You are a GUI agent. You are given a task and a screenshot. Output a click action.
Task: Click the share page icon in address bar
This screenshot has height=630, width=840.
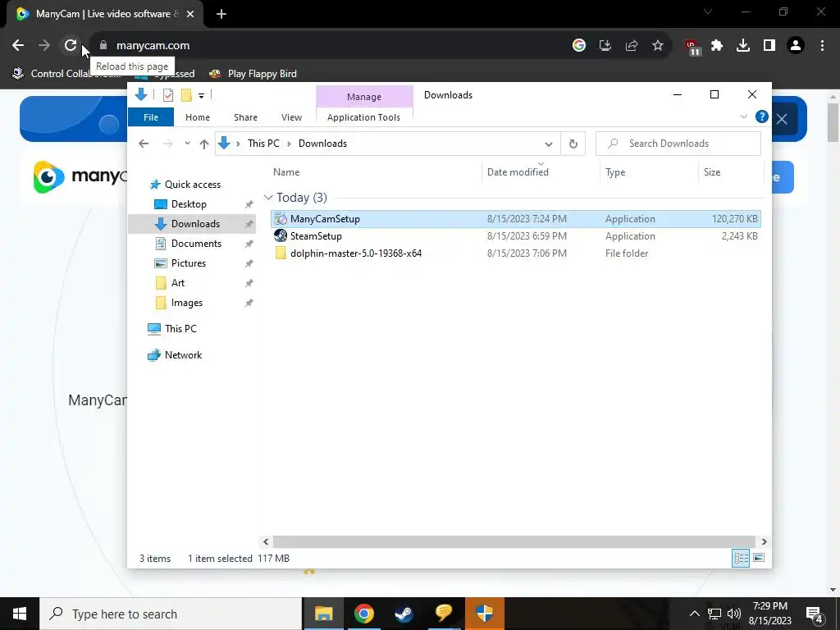[632, 46]
